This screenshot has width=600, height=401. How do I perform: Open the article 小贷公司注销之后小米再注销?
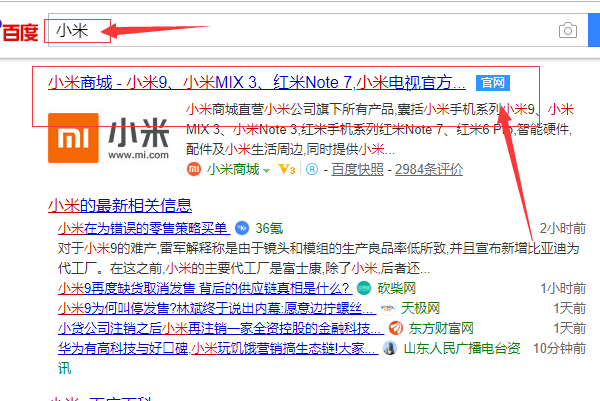221,328
